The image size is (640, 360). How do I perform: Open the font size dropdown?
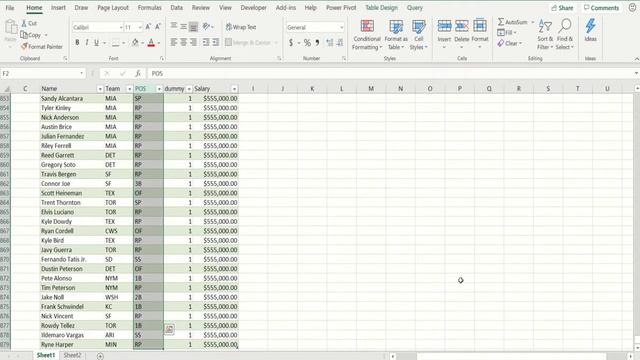pyautogui.click(x=140, y=27)
